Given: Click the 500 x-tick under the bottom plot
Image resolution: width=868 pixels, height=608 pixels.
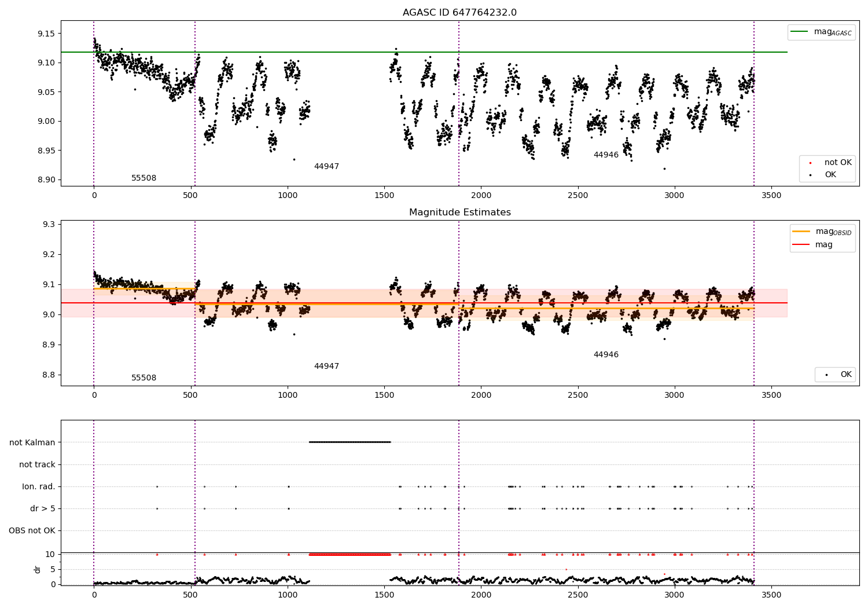Looking at the screenshot, I should (191, 595).
